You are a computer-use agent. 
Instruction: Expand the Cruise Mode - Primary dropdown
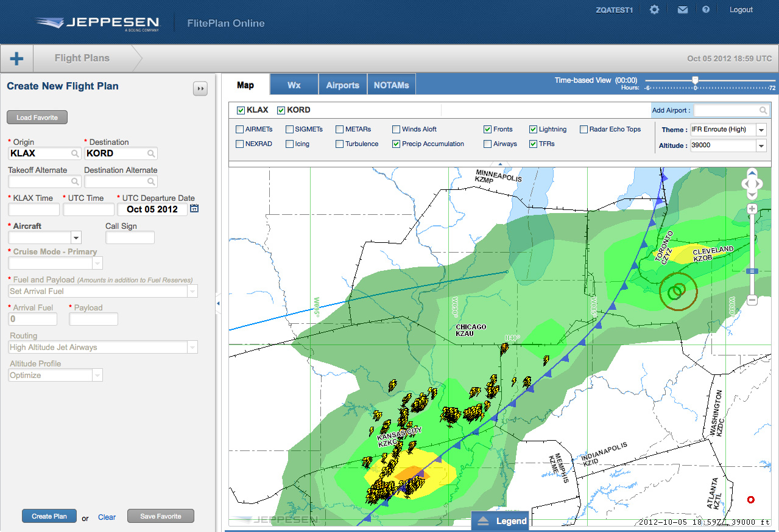pyautogui.click(x=97, y=263)
